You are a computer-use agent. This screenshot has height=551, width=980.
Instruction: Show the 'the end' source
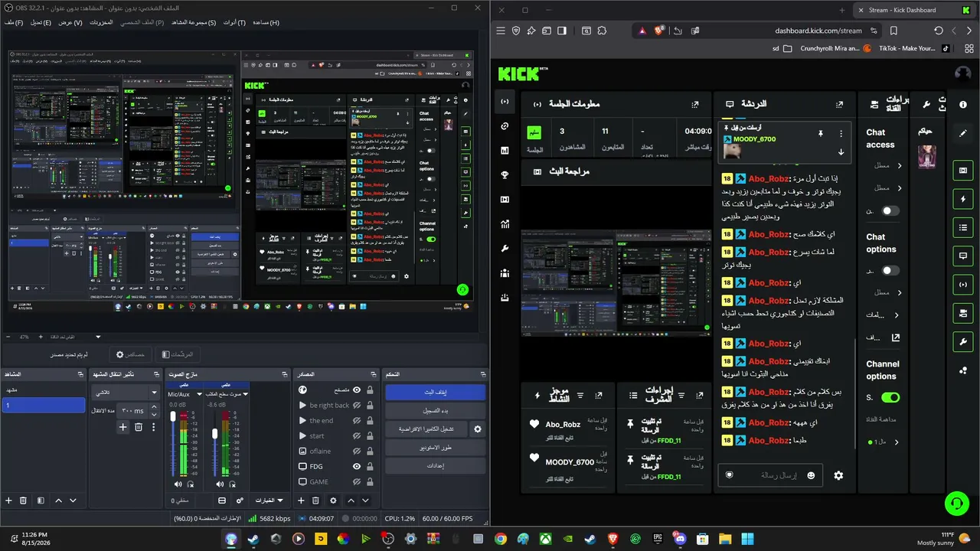tap(357, 420)
